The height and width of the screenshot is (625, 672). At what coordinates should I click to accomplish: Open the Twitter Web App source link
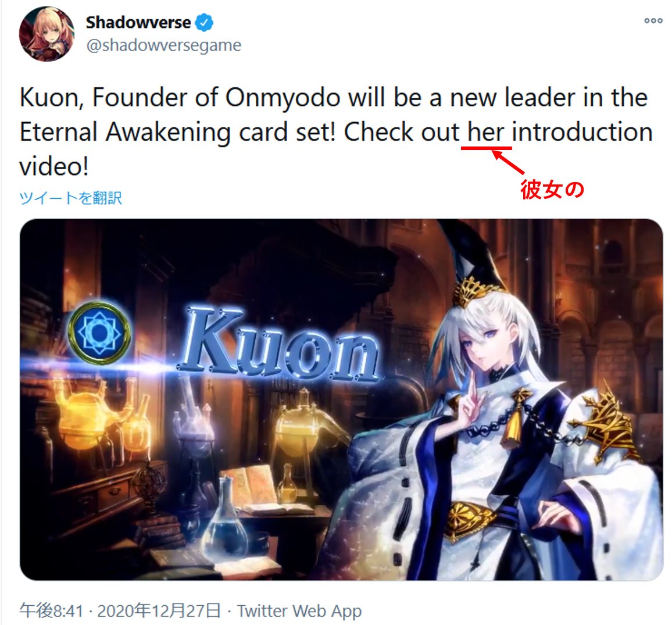(x=299, y=611)
